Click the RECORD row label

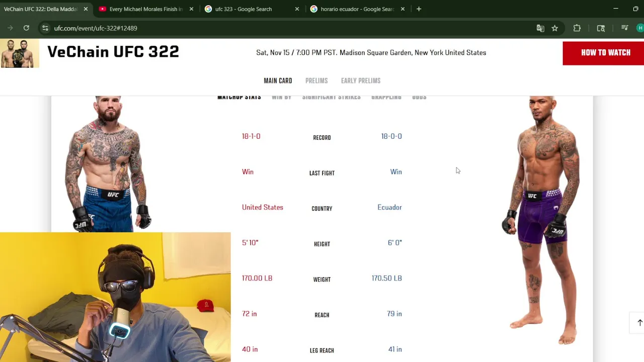coord(322,138)
